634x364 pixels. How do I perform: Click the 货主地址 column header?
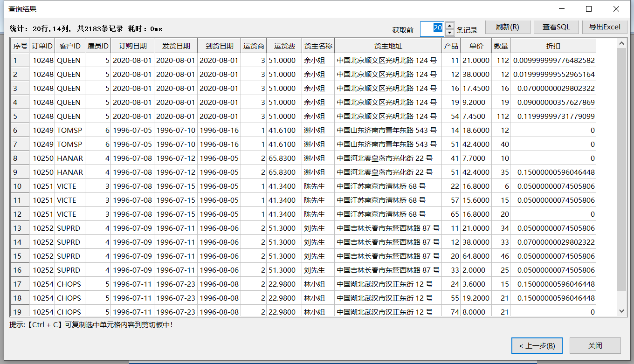(388, 46)
